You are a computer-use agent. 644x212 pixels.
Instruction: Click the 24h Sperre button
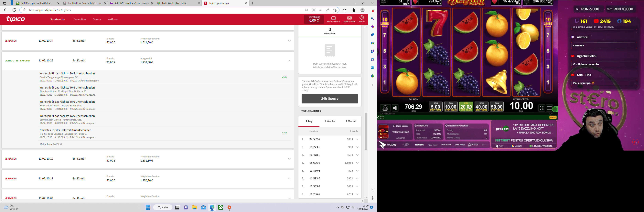click(329, 99)
